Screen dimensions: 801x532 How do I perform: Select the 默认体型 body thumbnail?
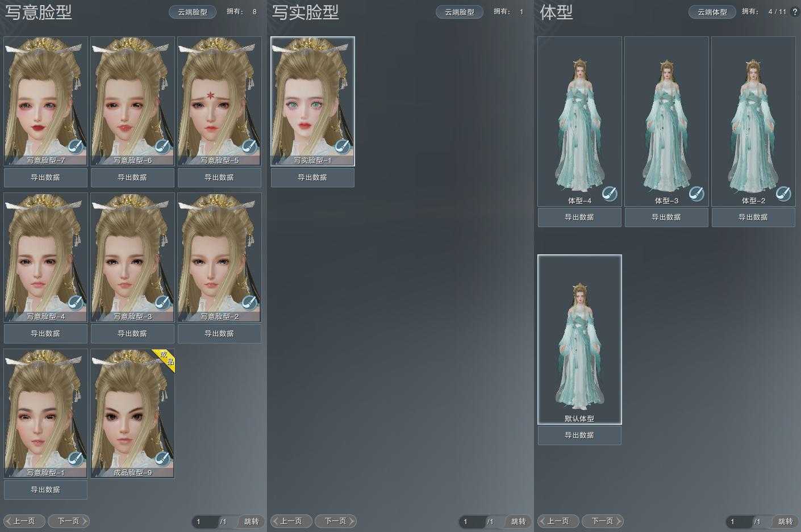point(579,340)
